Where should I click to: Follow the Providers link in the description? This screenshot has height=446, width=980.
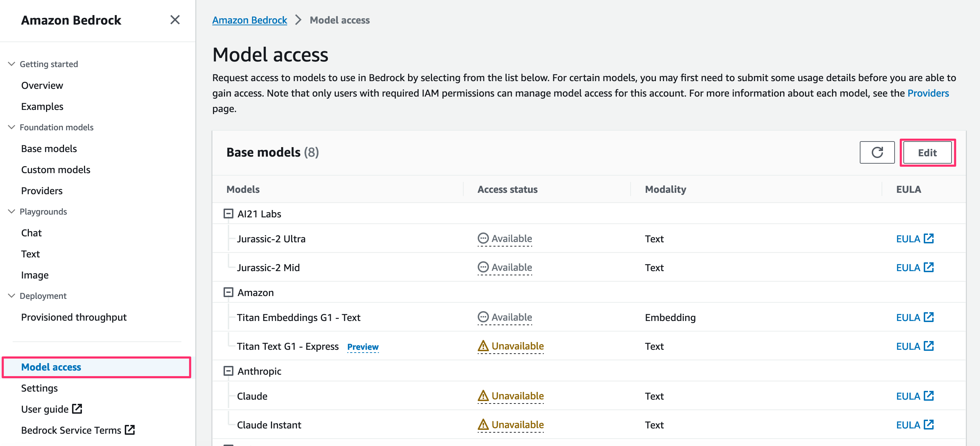click(928, 93)
